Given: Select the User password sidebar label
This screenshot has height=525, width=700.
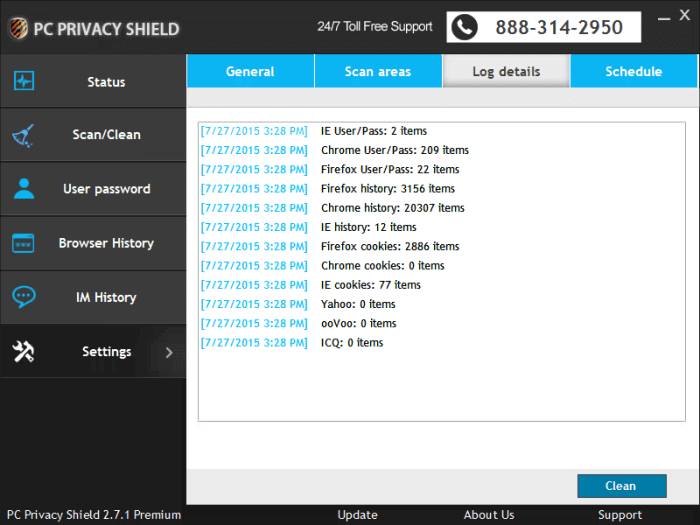Looking at the screenshot, I should pos(107,189).
